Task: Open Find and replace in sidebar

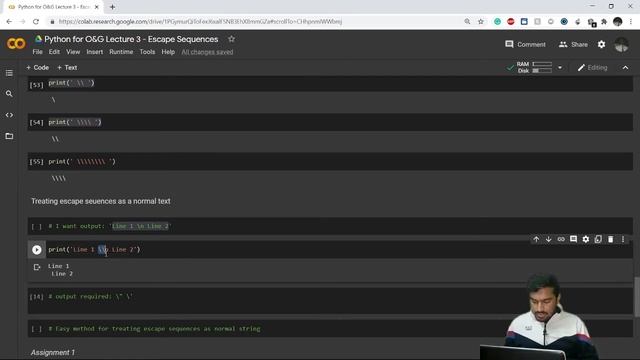Action: click(x=9, y=94)
